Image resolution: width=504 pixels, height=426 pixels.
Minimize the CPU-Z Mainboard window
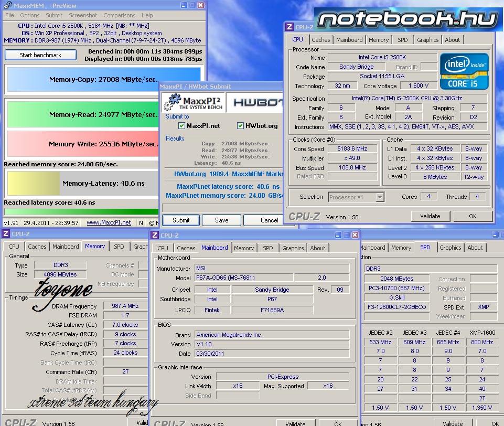tap(338, 235)
